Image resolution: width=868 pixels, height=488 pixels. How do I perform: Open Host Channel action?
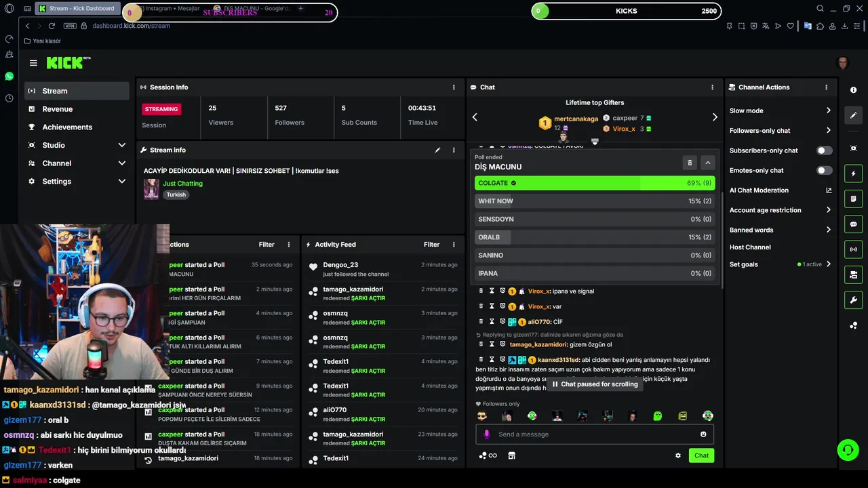click(x=750, y=247)
